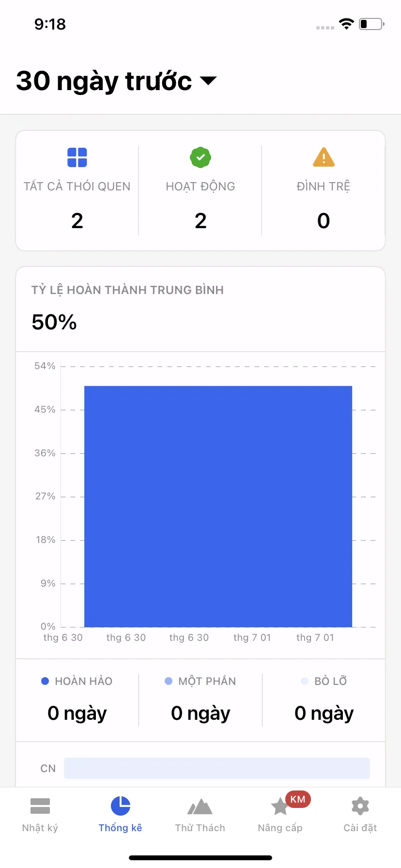Image resolution: width=401 pixels, height=868 pixels.
Task: Tap the blue completion rate bar
Action: (x=218, y=506)
